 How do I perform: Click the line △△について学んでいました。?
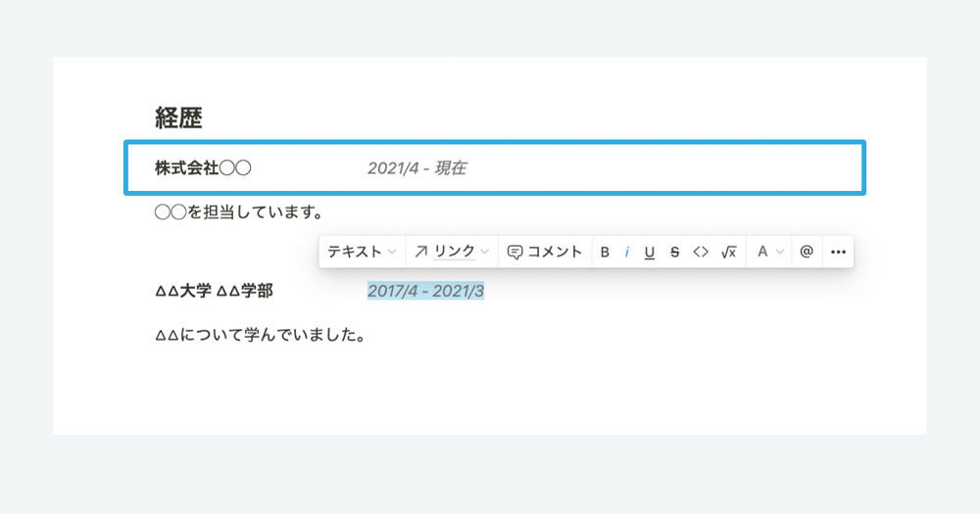pos(260,336)
